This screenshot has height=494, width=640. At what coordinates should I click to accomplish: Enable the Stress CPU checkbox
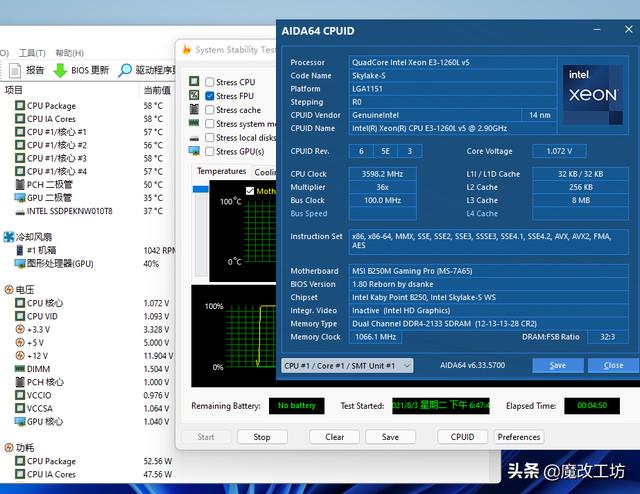(x=209, y=82)
